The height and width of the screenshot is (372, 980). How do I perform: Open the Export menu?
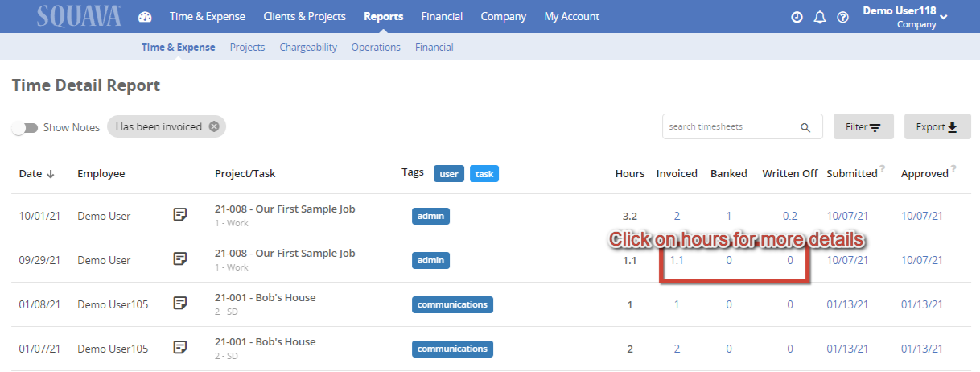[937, 126]
